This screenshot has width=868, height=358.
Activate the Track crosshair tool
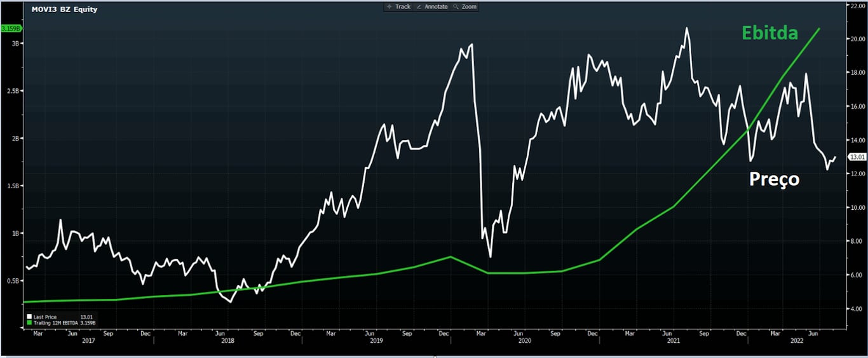point(398,6)
